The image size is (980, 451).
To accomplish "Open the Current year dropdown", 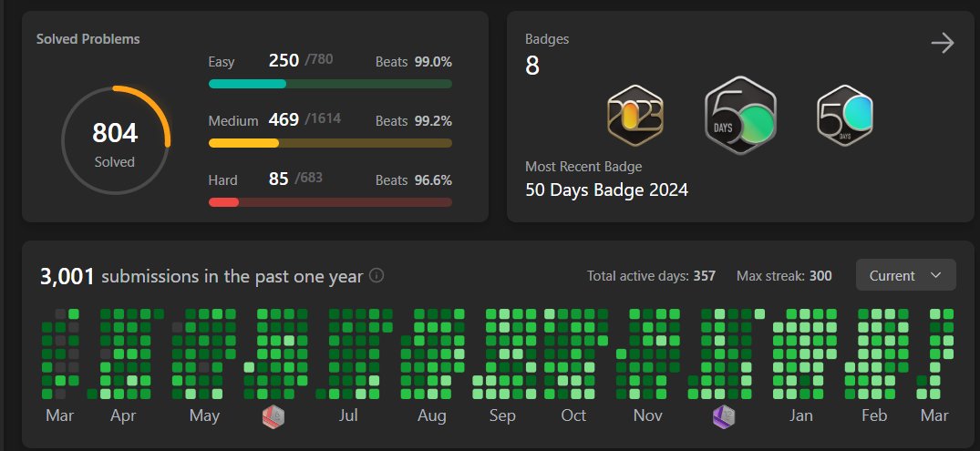I will [905, 275].
